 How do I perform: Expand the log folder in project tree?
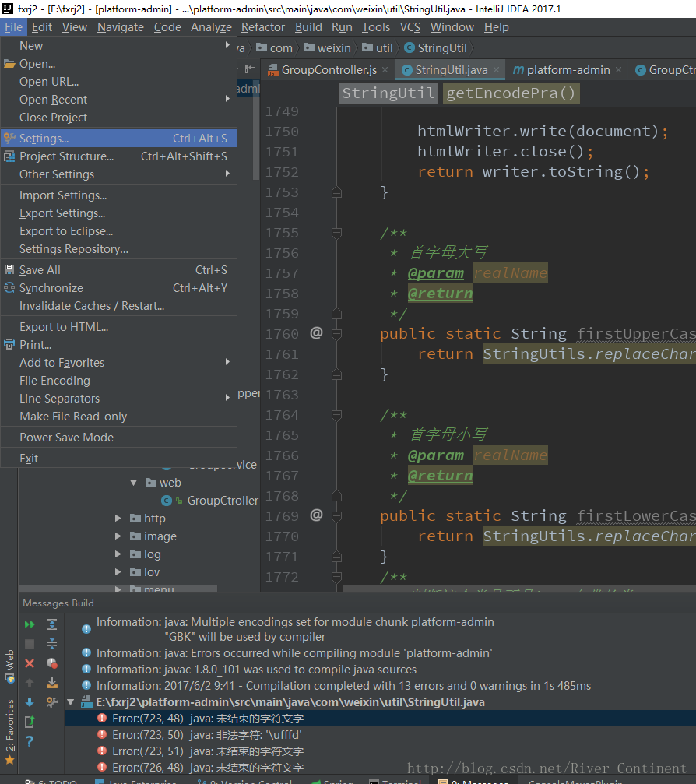118,554
